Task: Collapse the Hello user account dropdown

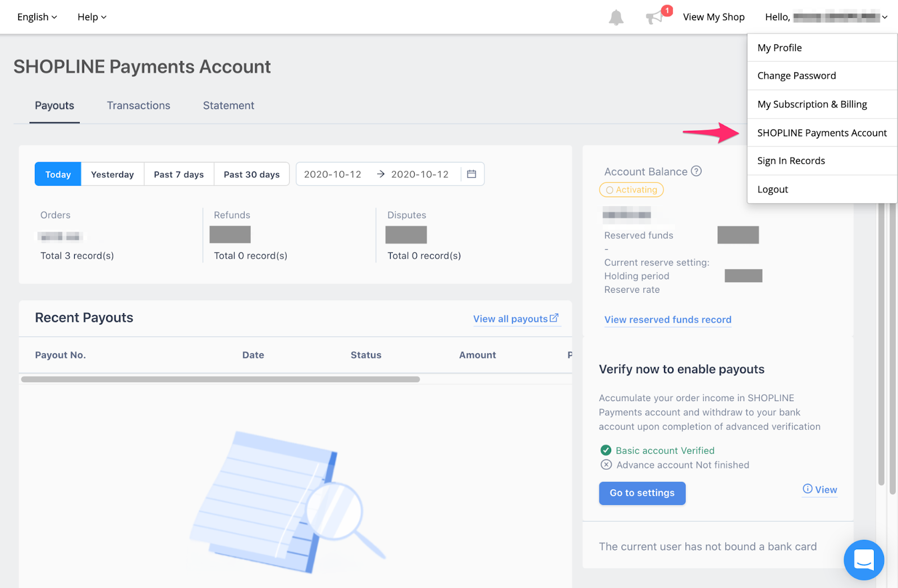Action: (x=826, y=17)
